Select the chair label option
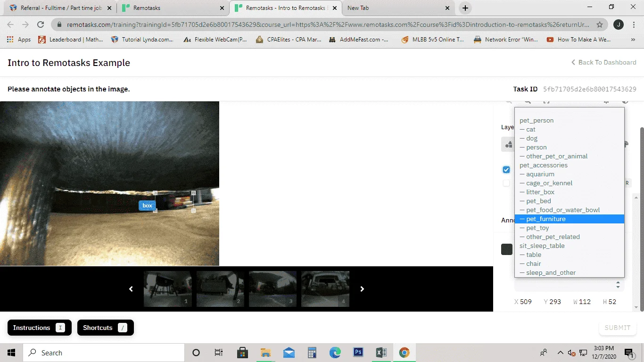The image size is (644, 362). point(570,264)
